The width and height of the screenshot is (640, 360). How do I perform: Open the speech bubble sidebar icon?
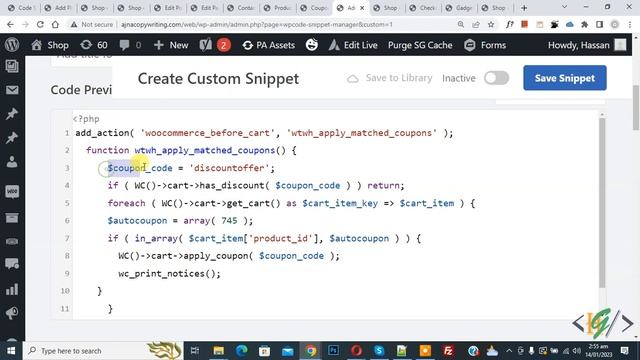point(12,264)
